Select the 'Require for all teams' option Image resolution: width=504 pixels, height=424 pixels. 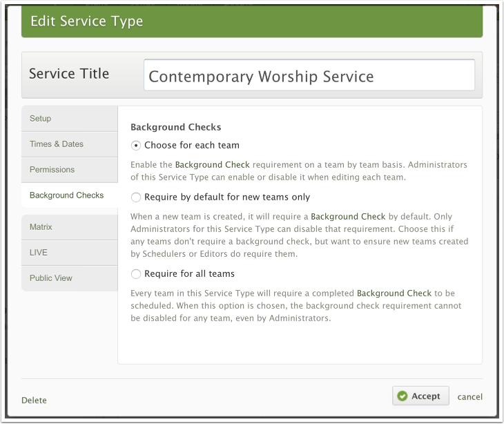pos(136,274)
